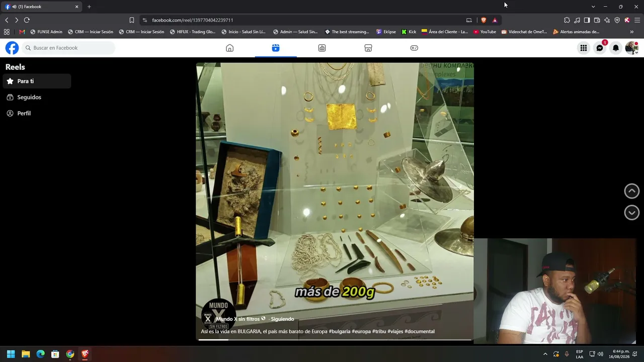Open Leo AI sparkle icon
The height and width of the screenshot is (362, 644).
[x=607, y=20]
